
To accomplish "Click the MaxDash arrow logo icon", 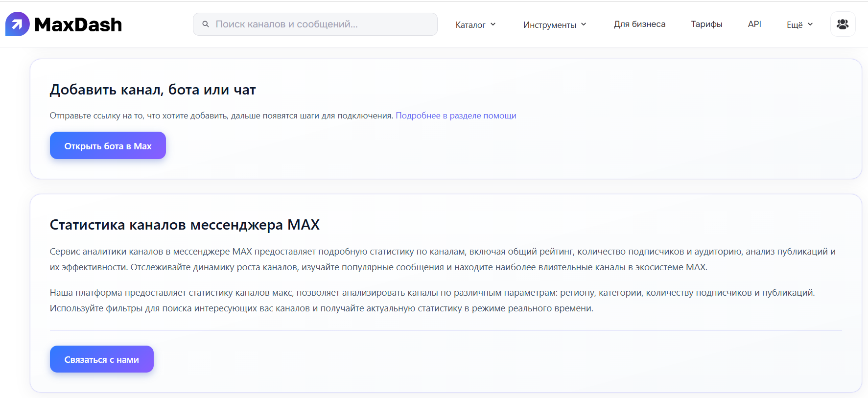I will (x=18, y=24).
